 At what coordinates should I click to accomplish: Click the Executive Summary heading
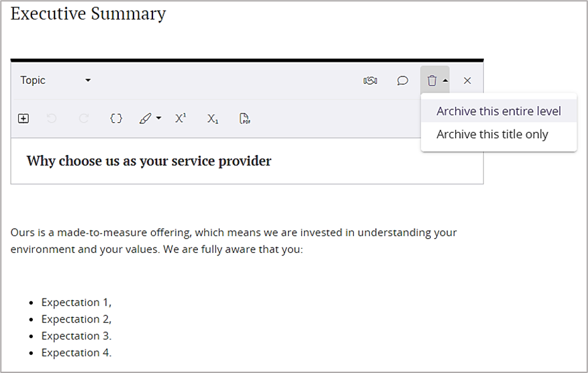tap(88, 13)
